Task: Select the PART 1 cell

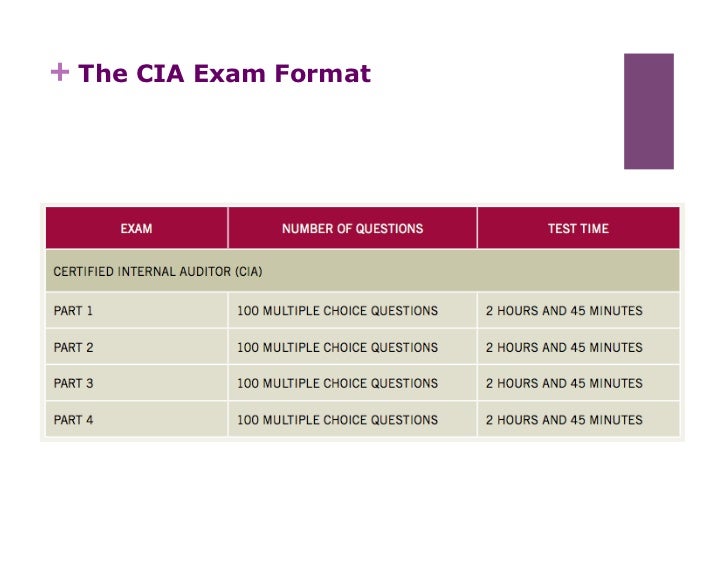Action: click(x=136, y=310)
